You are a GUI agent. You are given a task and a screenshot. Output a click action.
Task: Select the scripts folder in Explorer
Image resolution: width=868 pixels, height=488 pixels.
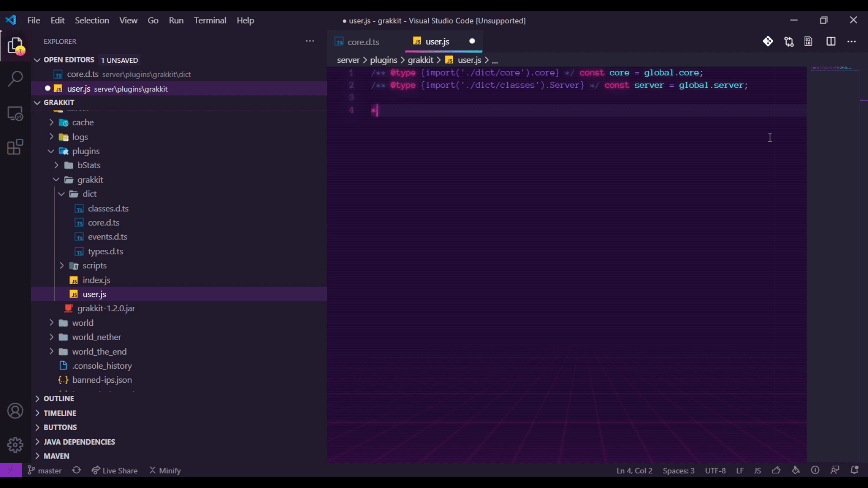pos(95,265)
